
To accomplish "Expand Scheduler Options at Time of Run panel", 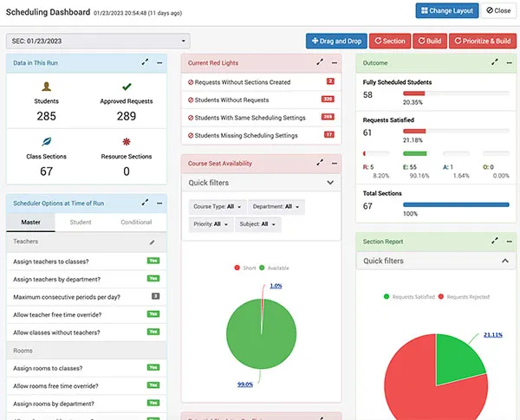I will coord(145,202).
